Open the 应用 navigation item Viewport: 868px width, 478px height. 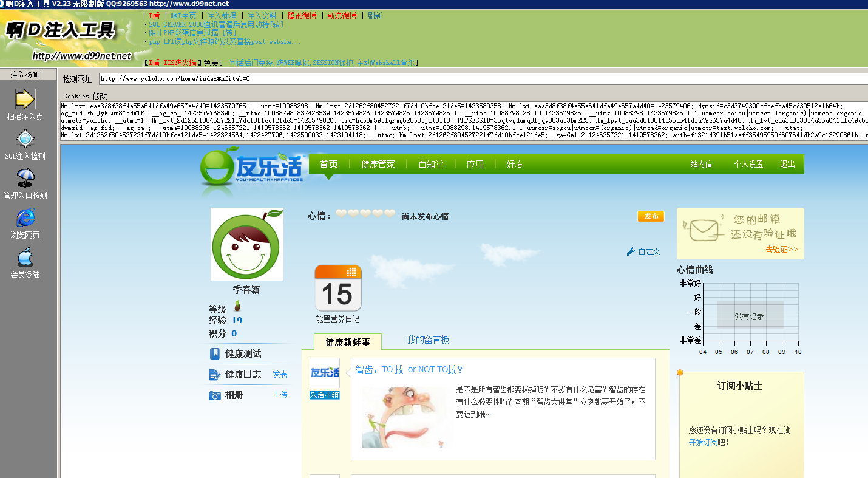(x=475, y=164)
